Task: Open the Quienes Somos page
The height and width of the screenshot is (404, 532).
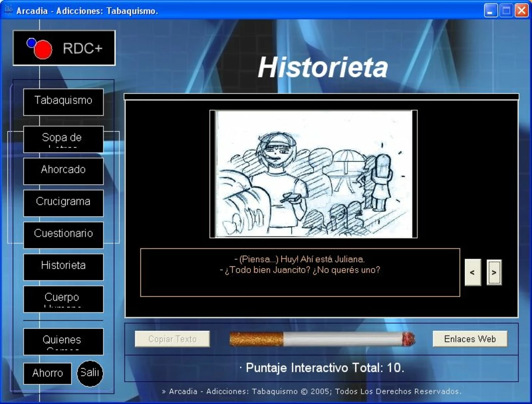Action: [64, 341]
